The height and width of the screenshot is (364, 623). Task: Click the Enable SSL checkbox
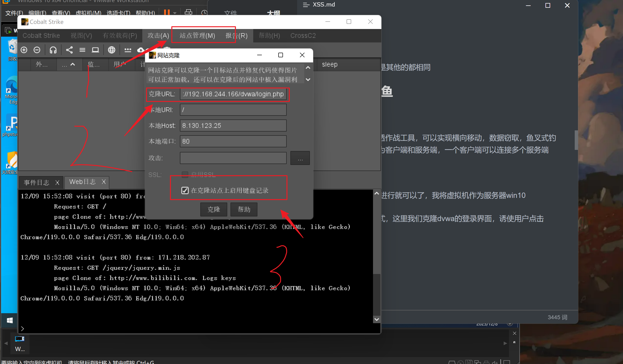click(185, 175)
